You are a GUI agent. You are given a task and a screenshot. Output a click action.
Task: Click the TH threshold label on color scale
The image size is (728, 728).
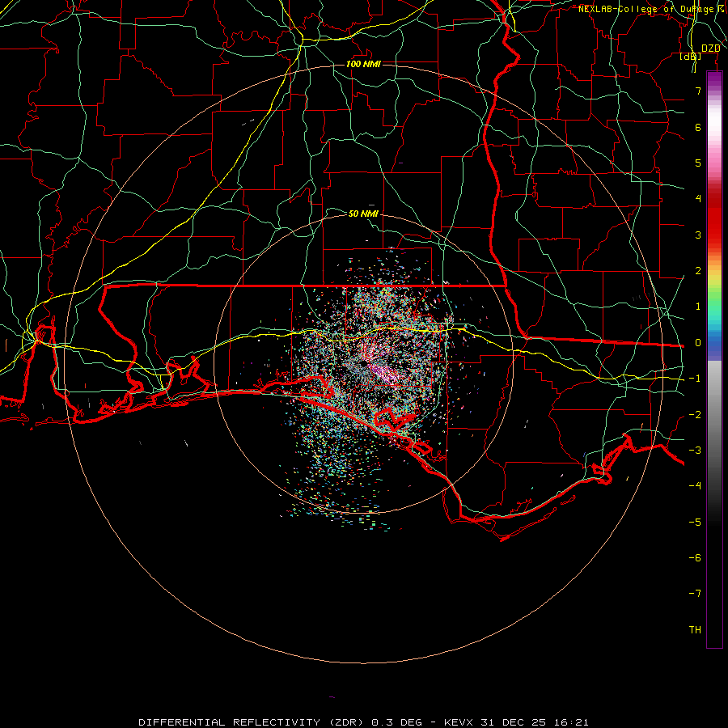(695, 630)
